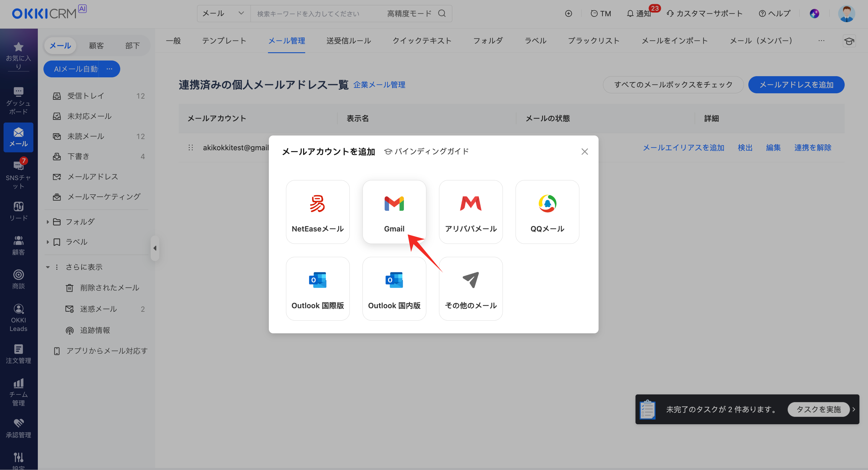The width and height of the screenshot is (868, 470).
Task: Open 未読メール folder
Action: (98, 136)
